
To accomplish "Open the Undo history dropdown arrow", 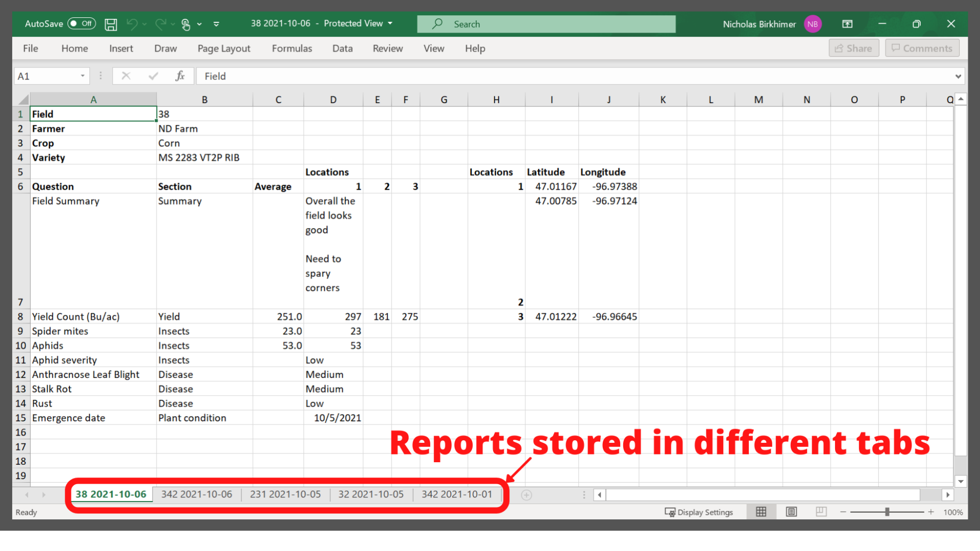I will (145, 24).
